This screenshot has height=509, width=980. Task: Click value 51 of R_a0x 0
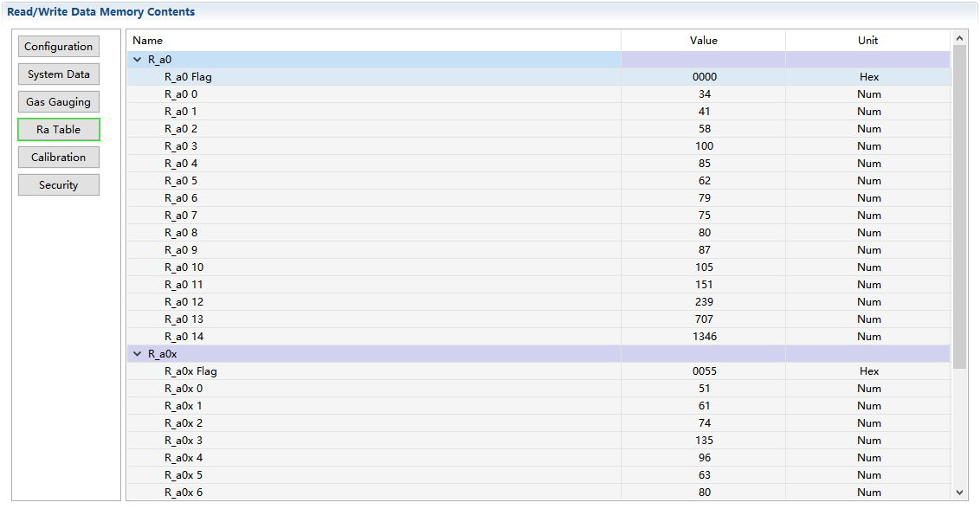[x=705, y=389]
